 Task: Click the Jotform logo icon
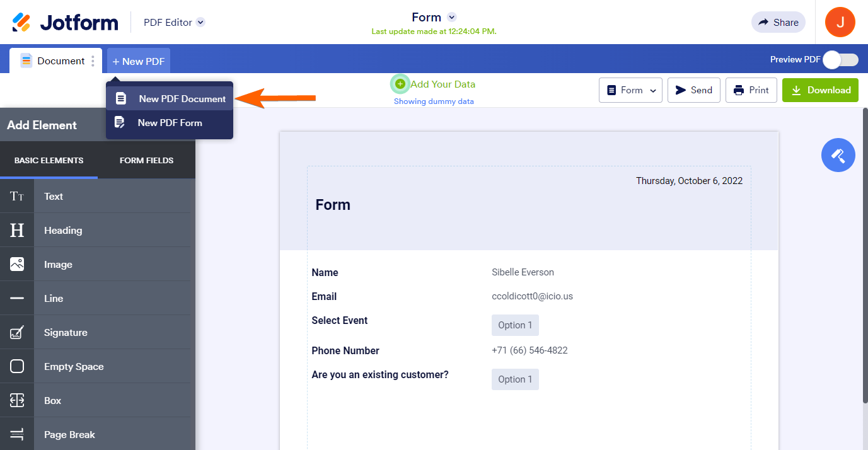click(x=21, y=23)
